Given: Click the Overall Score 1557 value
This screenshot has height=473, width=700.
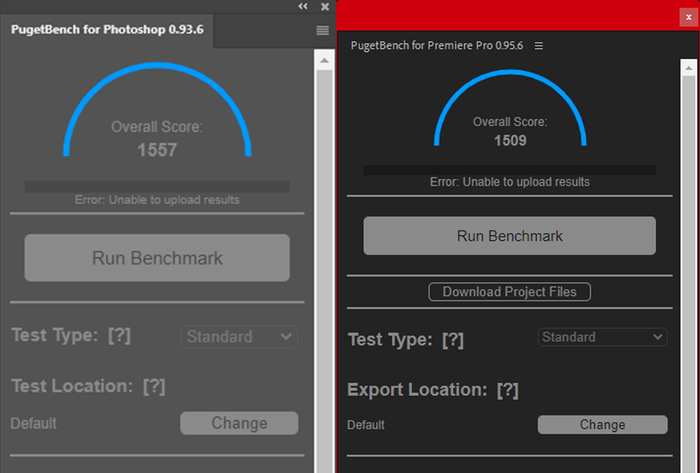Looking at the screenshot, I should (x=157, y=150).
